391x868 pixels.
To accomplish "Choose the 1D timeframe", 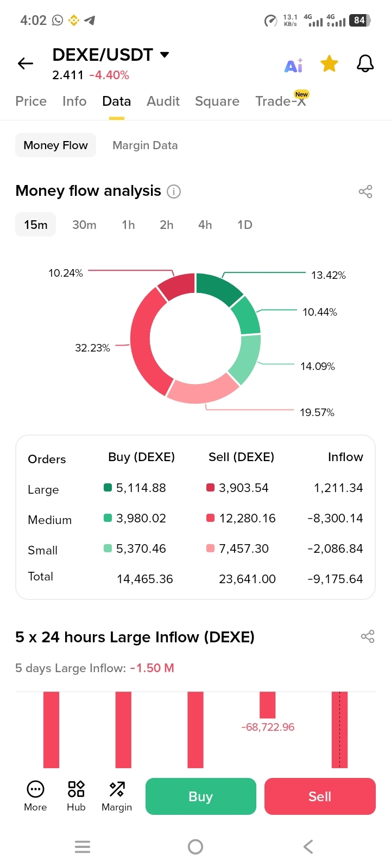I will [x=245, y=225].
